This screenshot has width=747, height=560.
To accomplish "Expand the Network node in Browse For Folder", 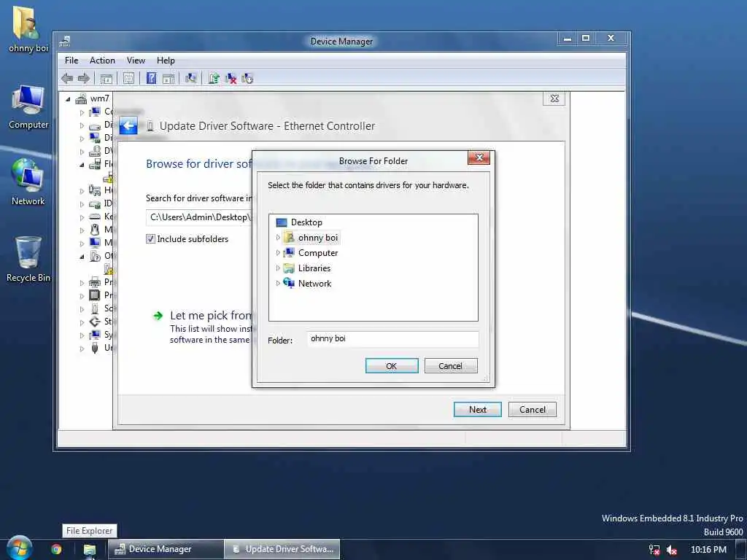I will tap(278, 283).
